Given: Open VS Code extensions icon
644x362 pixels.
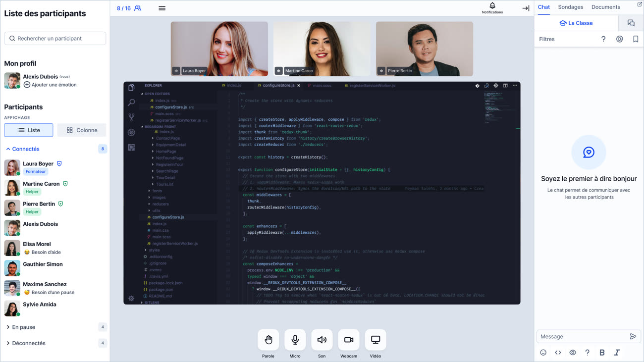Looking at the screenshot, I should coord(131,148).
